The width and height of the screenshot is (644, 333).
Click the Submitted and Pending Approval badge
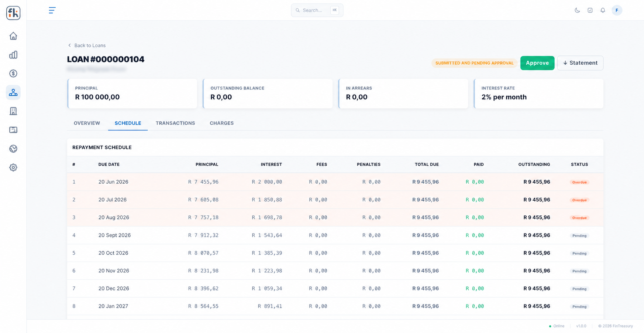click(x=474, y=63)
